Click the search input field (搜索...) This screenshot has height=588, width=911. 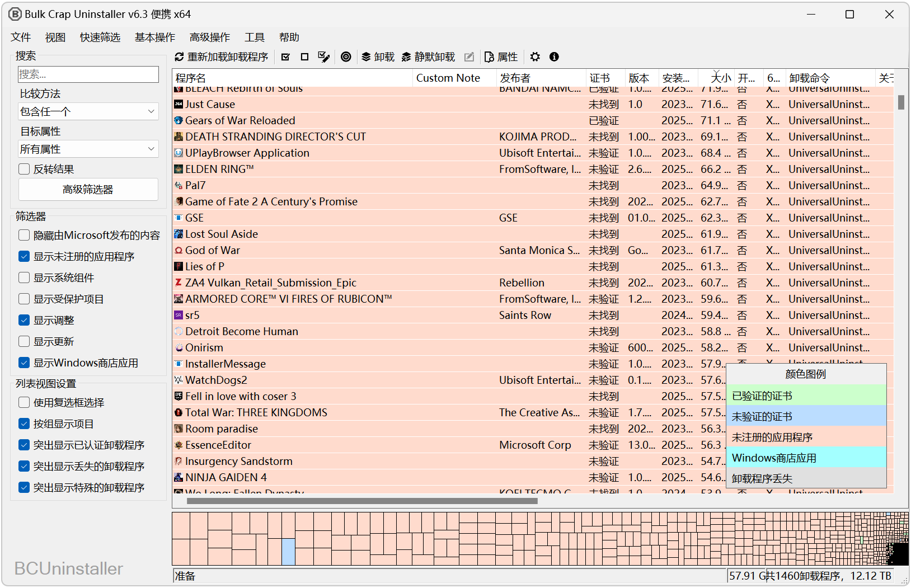[88, 74]
